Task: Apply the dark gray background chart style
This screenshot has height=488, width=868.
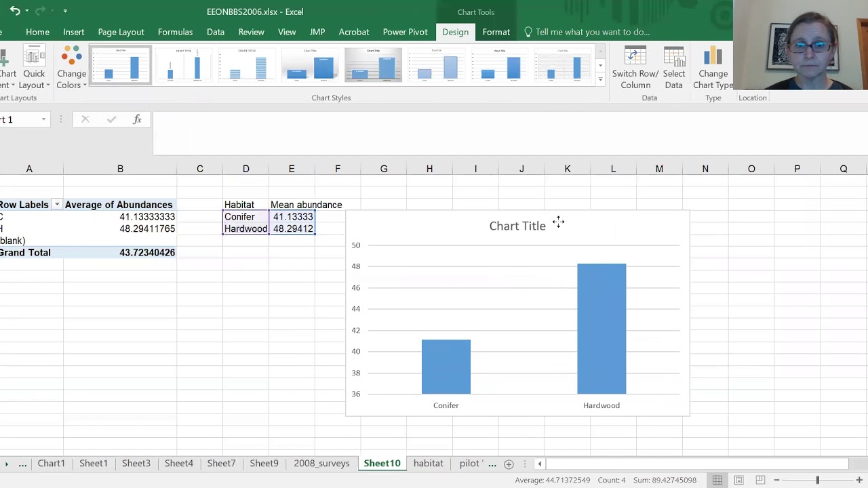Action: point(373,65)
